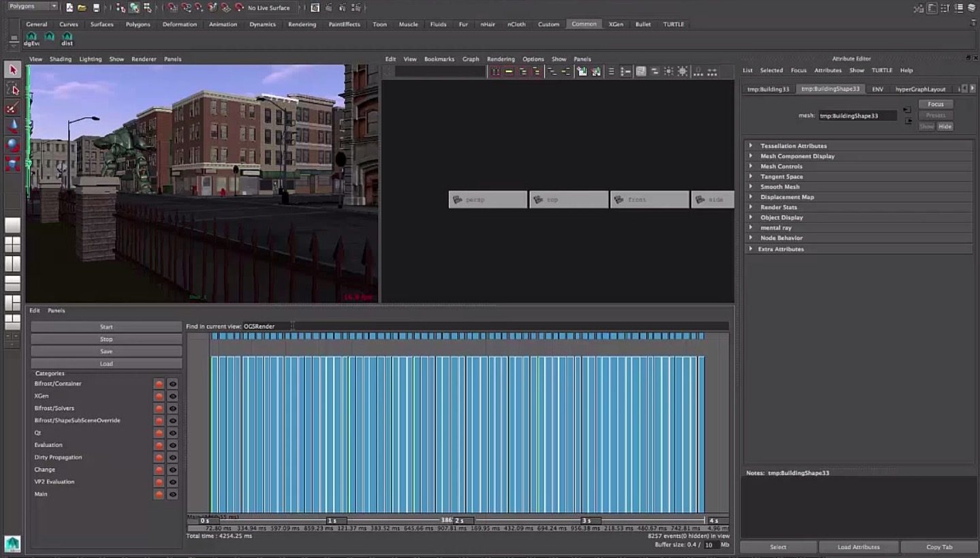Click the Load Attributes button
The height and width of the screenshot is (558, 980).
pyautogui.click(x=858, y=547)
